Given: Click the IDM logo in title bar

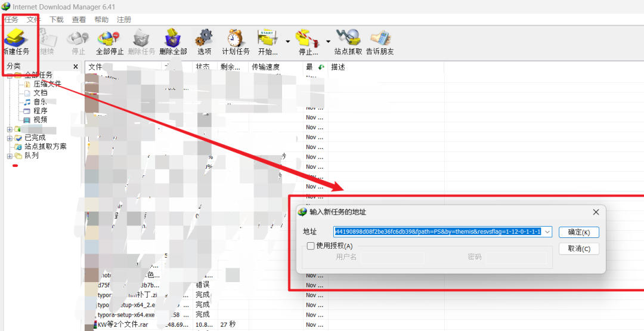Looking at the screenshot, I should tap(6, 7).
